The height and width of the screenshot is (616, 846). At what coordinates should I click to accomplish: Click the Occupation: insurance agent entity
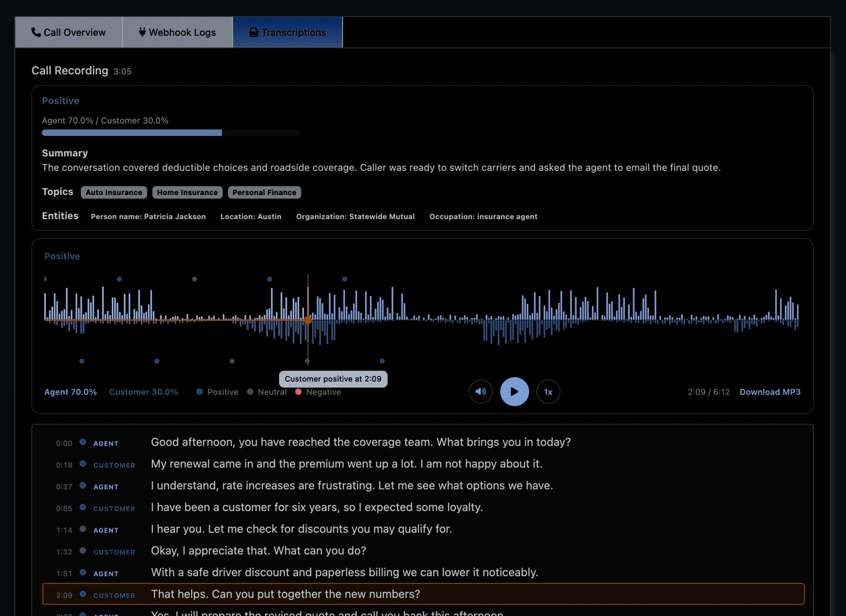pos(483,217)
